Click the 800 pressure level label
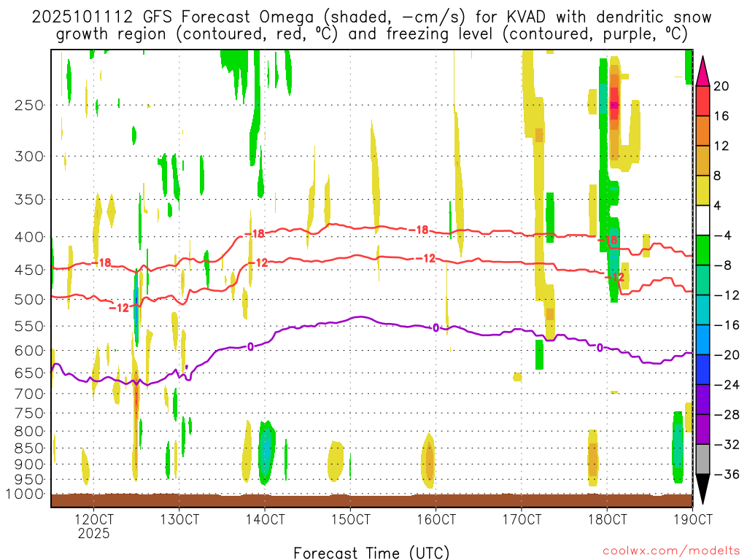 [29, 431]
